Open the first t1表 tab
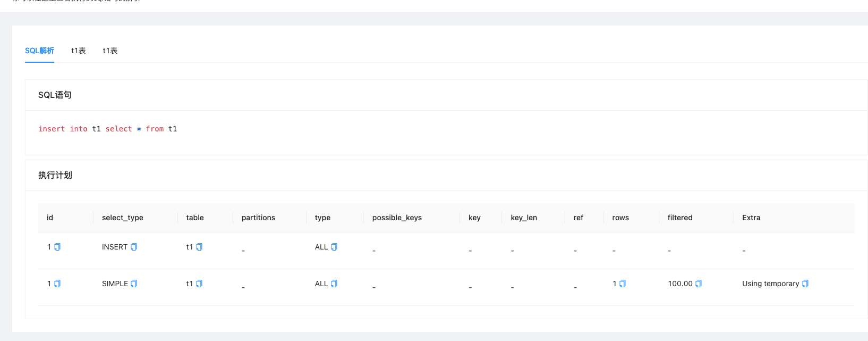 (79, 51)
